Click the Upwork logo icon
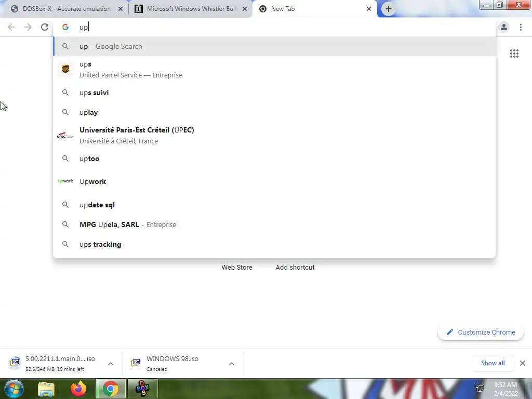This screenshot has width=532, height=399. pyautogui.click(x=65, y=181)
